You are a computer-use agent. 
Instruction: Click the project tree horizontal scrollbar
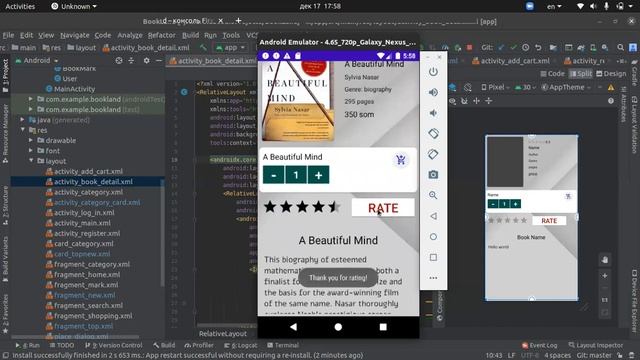pos(76,337)
